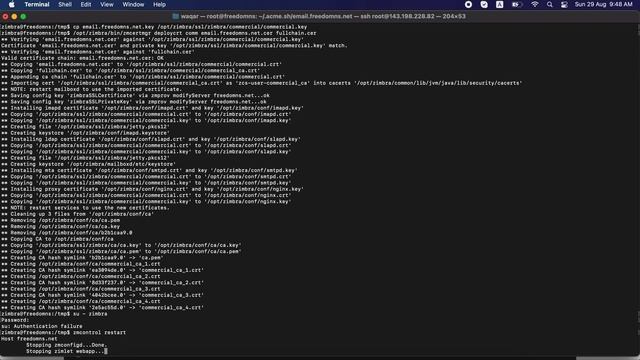640x360 pixels.
Task: Click the 'Stopping zmconfigd...Done.' line
Action: 67,345
